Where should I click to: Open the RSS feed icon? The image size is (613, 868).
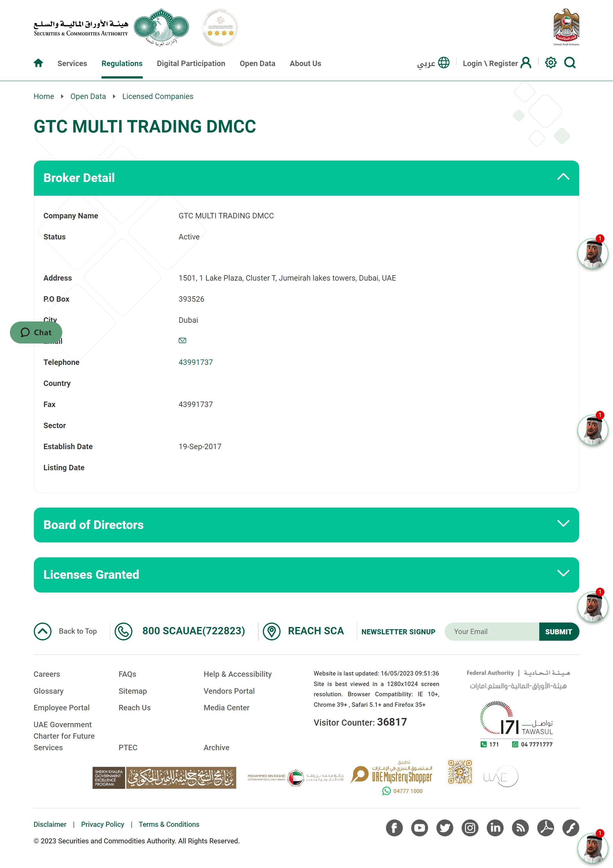tap(520, 828)
